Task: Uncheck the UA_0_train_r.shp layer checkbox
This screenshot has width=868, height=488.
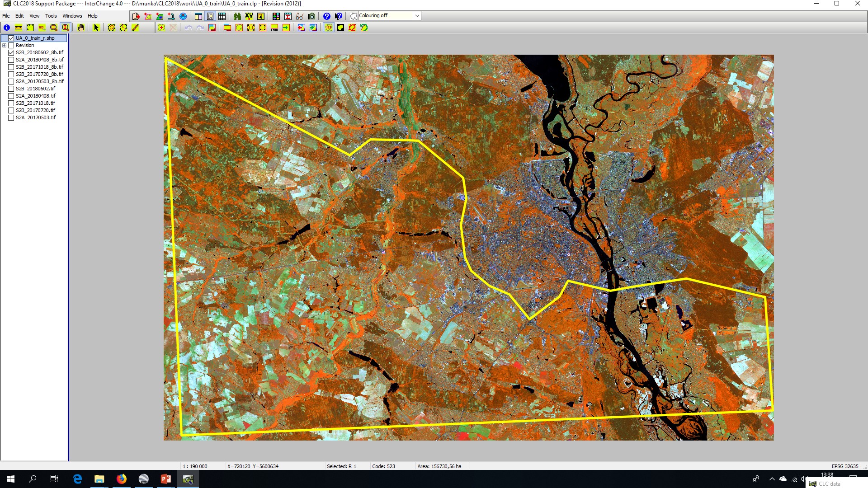Action: coord(11,38)
